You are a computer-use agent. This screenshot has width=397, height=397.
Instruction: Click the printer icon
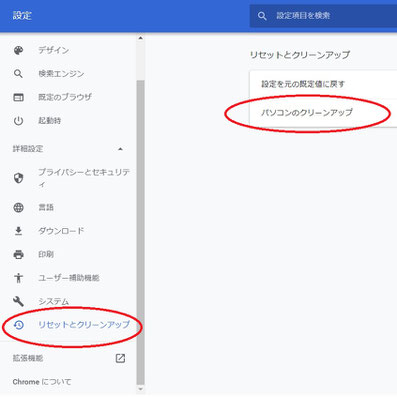tap(18, 254)
